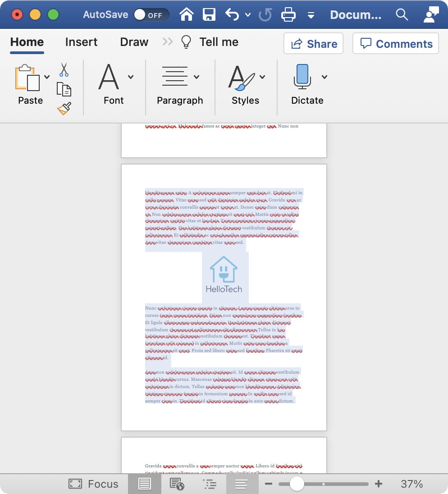Zoom out with the minus button

pyautogui.click(x=269, y=484)
